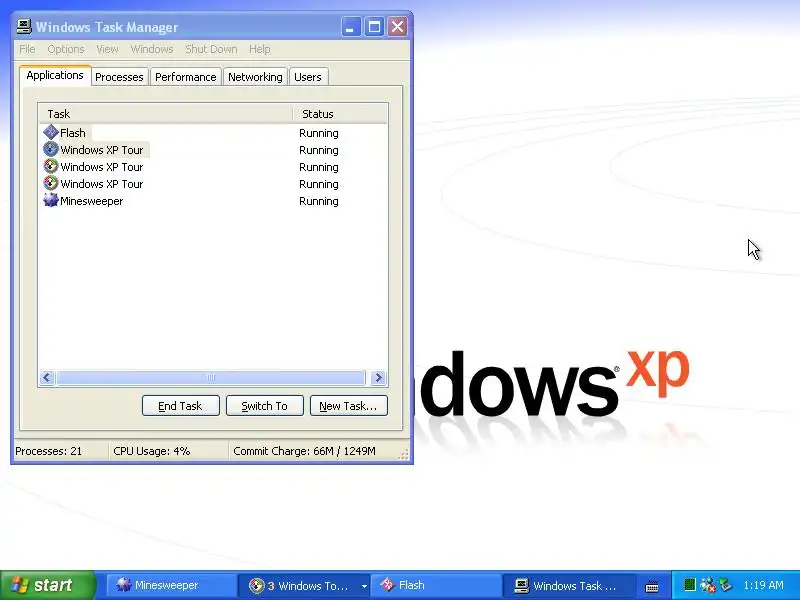Click the blue-icon Windows XP Tour task icon
The width and height of the screenshot is (800, 600).
[51, 149]
